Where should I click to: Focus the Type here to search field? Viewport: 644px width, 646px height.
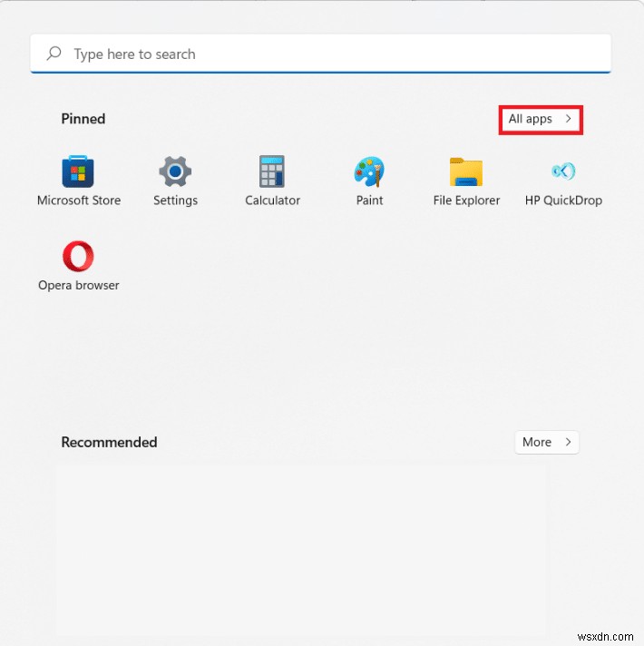(320, 54)
